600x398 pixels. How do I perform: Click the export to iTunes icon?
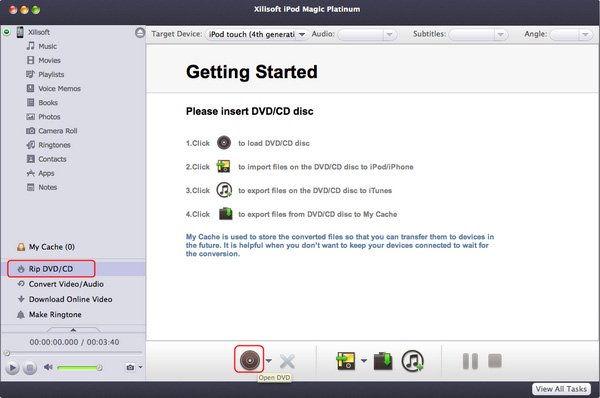(412, 360)
